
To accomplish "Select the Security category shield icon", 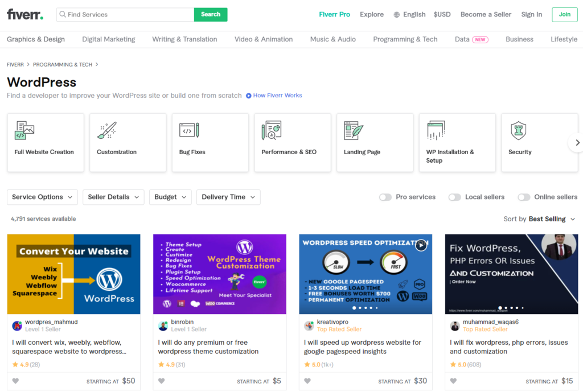I will click(x=519, y=130).
